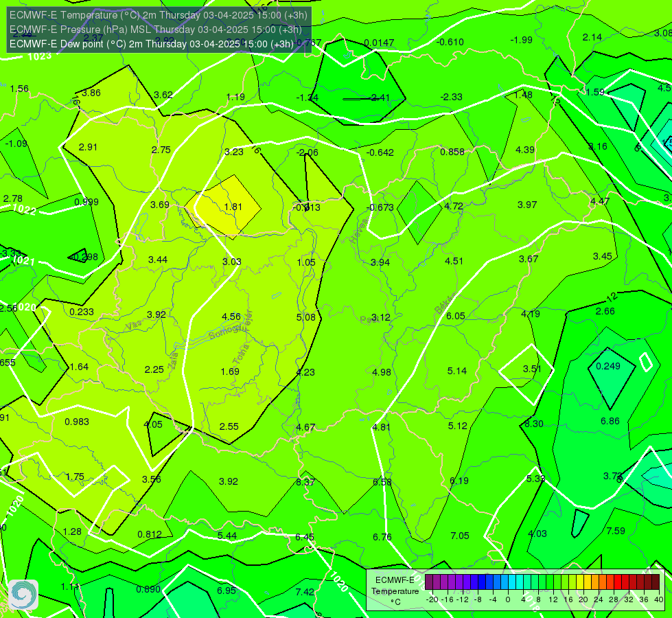Click the dew point value 2.66
672x618 pixels.
click(x=605, y=311)
